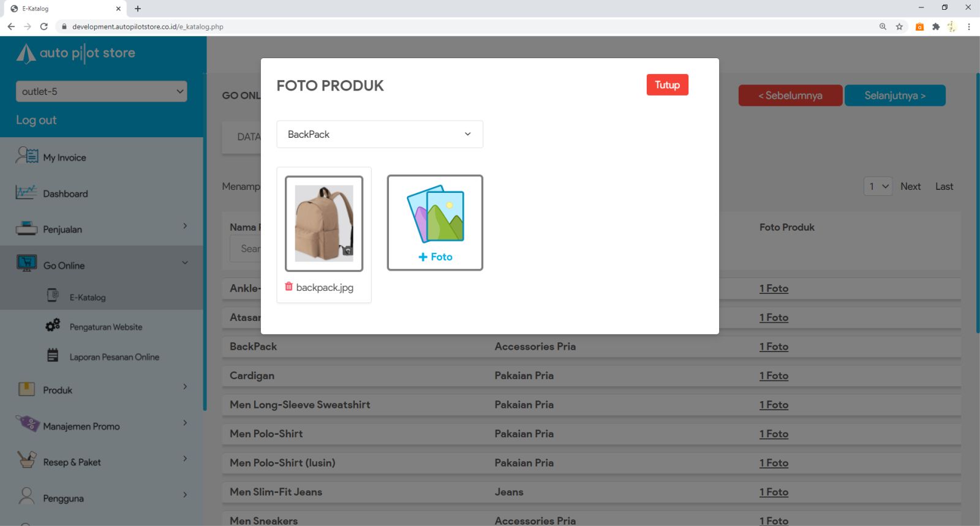Click Log out link in sidebar
This screenshot has height=526, width=980.
[36, 120]
